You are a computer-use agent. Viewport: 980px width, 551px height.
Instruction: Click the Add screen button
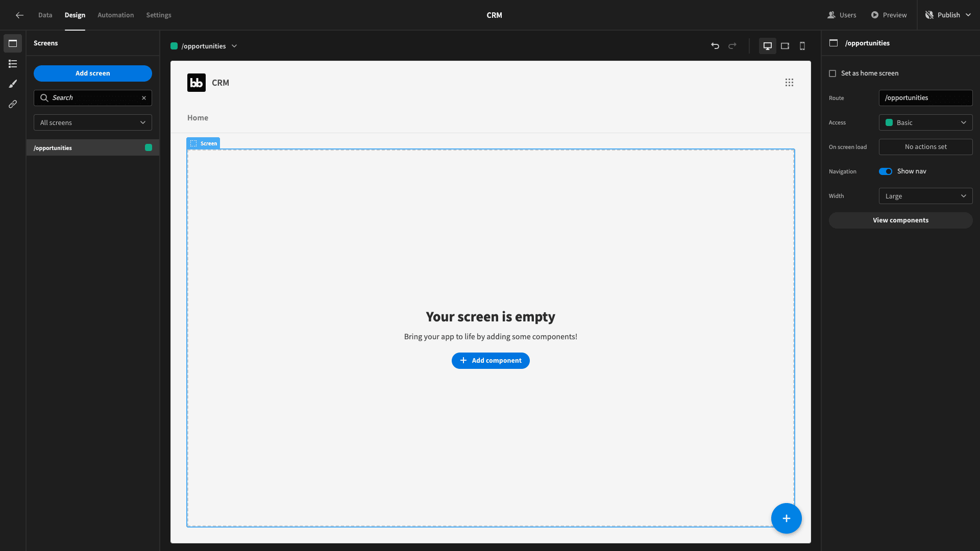(93, 73)
